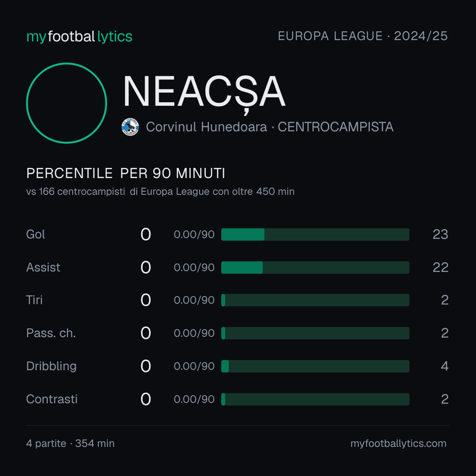476x476 pixels.
Task: Click the Tiri percentile bar
Action: (x=315, y=300)
